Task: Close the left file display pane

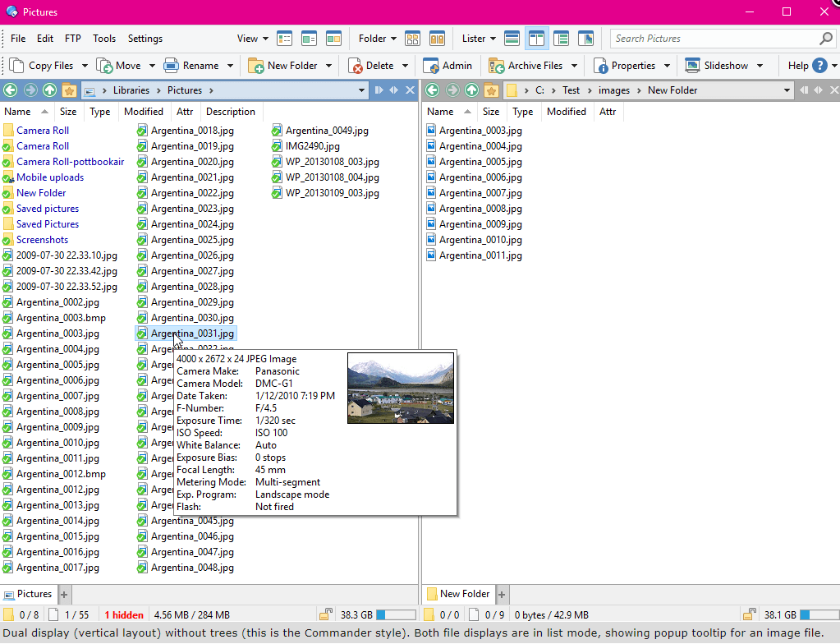Action: pyautogui.click(x=410, y=90)
